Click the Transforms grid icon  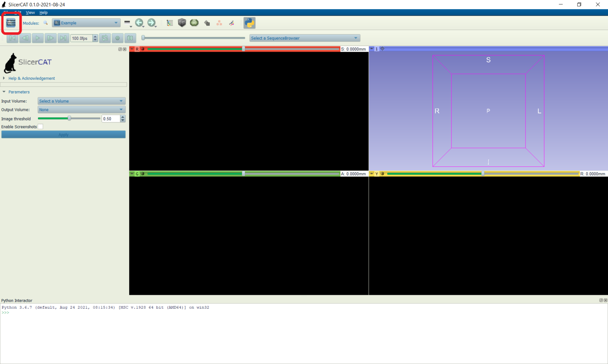[207, 23]
